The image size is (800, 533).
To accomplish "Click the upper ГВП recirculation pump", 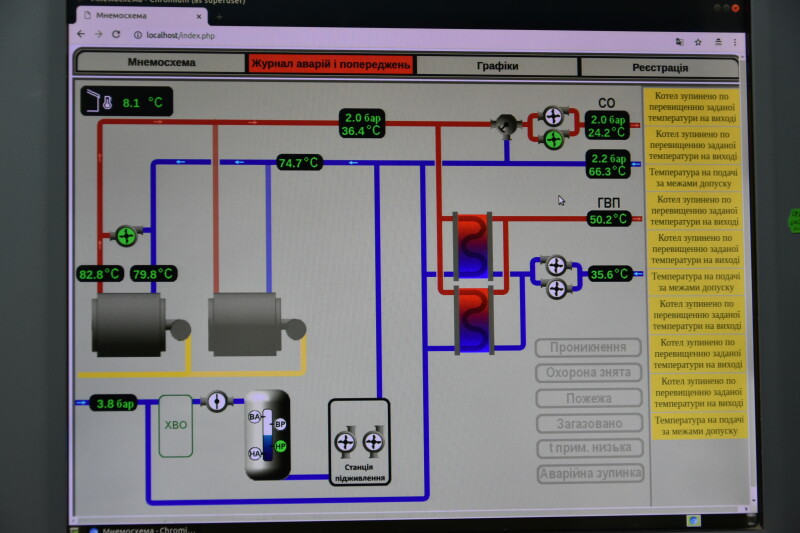I will click(556, 265).
